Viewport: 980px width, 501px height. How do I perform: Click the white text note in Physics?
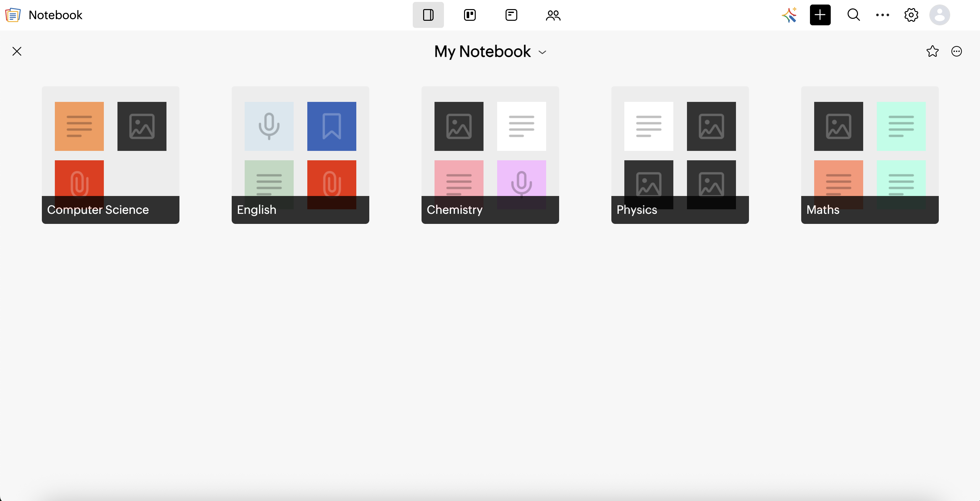click(649, 126)
